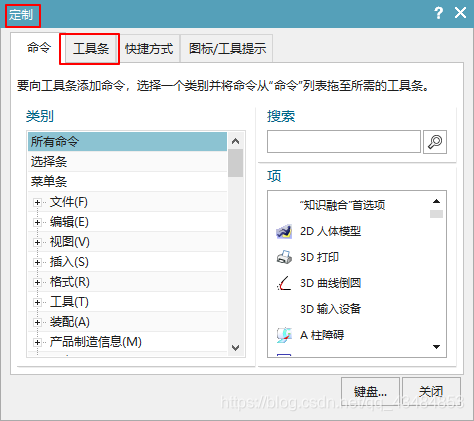Select the 工具(T) category label
Viewport: 474px width, 421px height.
tap(69, 302)
